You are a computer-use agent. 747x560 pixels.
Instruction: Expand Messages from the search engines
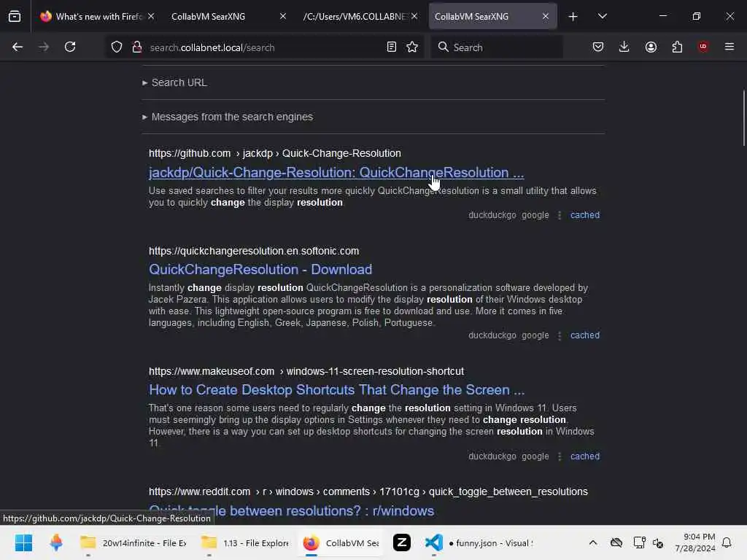pyautogui.click(x=228, y=117)
